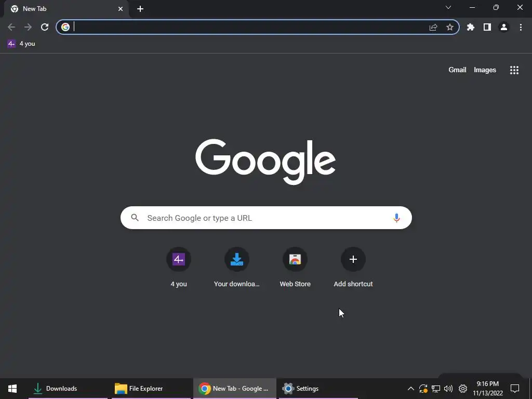Reload the page with the refresh icon
The width and height of the screenshot is (532, 399).
coord(45,27)
